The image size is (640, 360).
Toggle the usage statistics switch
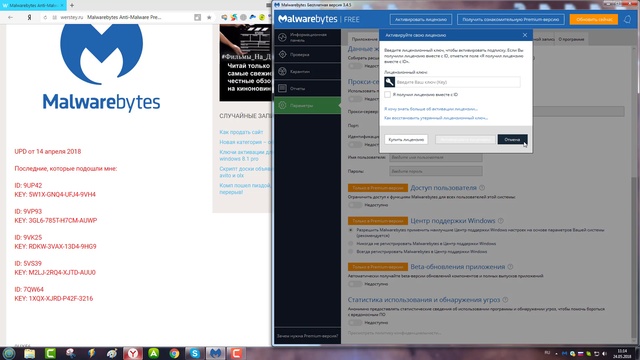(x=355, y=322)
